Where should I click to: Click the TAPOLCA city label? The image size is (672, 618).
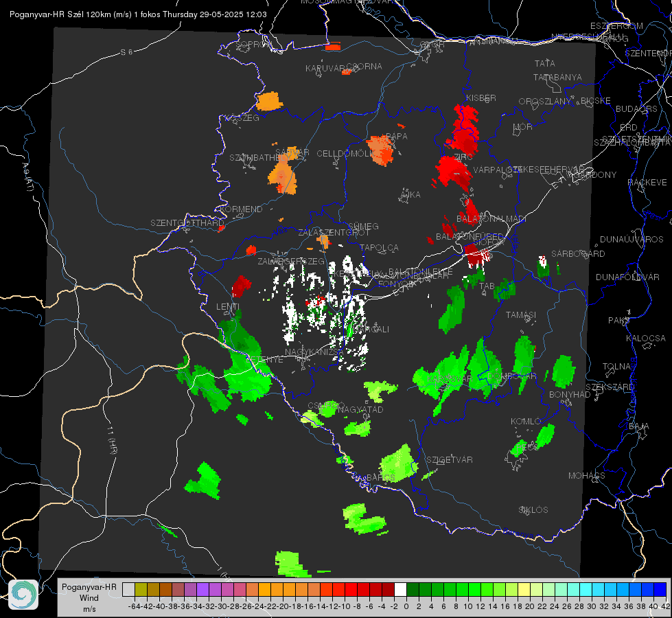click(380, 247)
